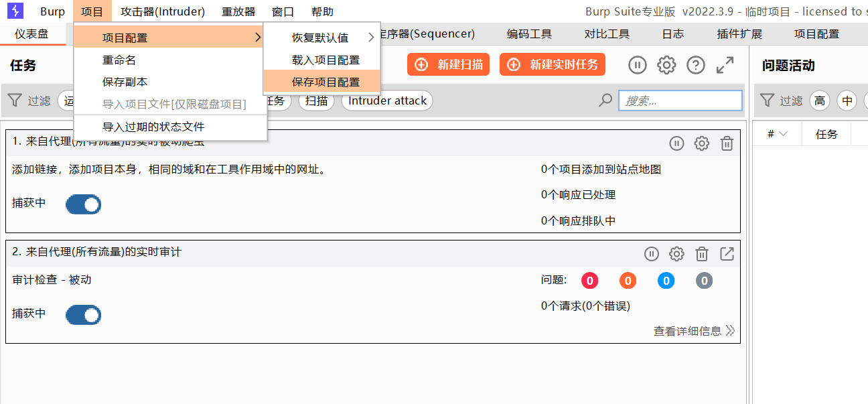This screenshot has width=868, height=404.
Task: Open the 帮助 menu
Action: click(322, 11)
